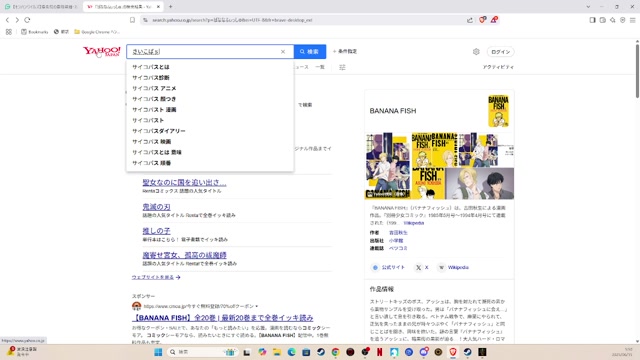Select the suggestion サイコパスとは
Screen dimensions: 640x360
(x=210, y=67)
